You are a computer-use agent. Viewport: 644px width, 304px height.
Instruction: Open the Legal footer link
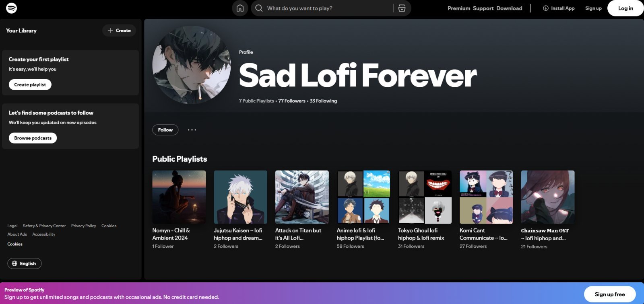[x=12, y=226]
